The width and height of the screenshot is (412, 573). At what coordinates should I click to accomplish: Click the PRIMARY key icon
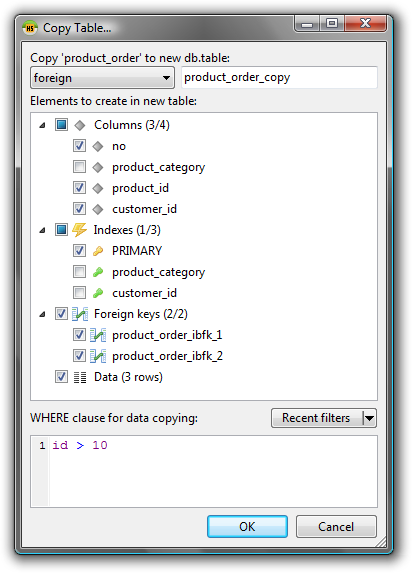(98, 251)
